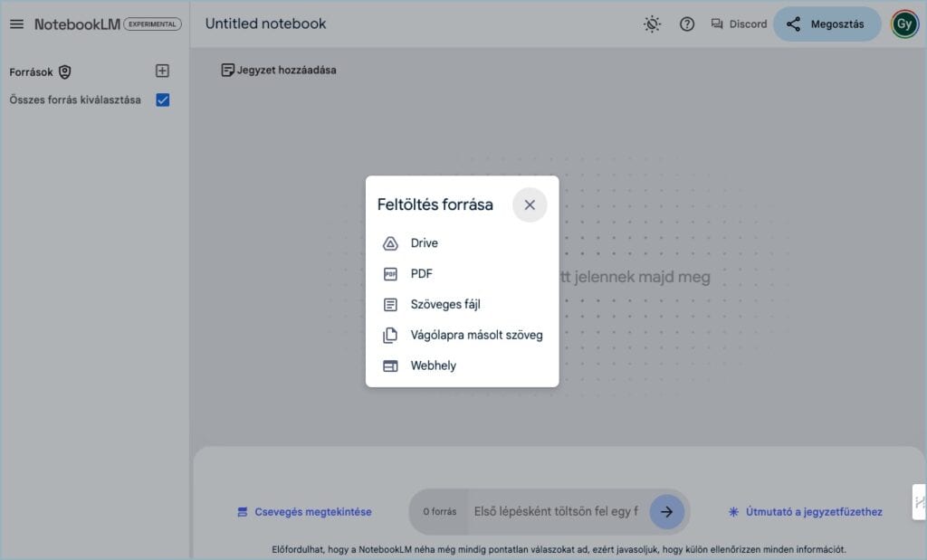Image resolution: width=927 pixels, height=560 pixels.
Task: Click Csevegés megtekintése link
Action: [304, 511]
